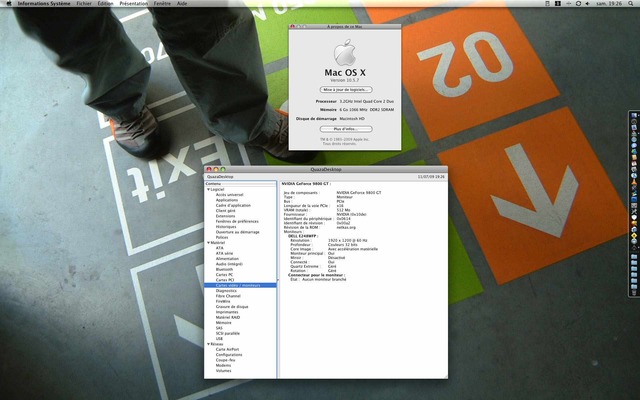
Task: Select Diagnostics entry
Action: point(226,291)
